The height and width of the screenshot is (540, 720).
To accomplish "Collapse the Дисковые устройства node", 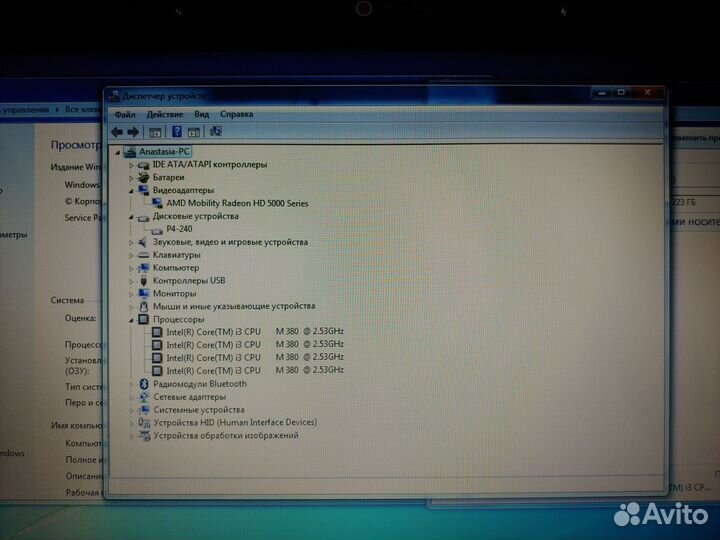I will 131,217.
